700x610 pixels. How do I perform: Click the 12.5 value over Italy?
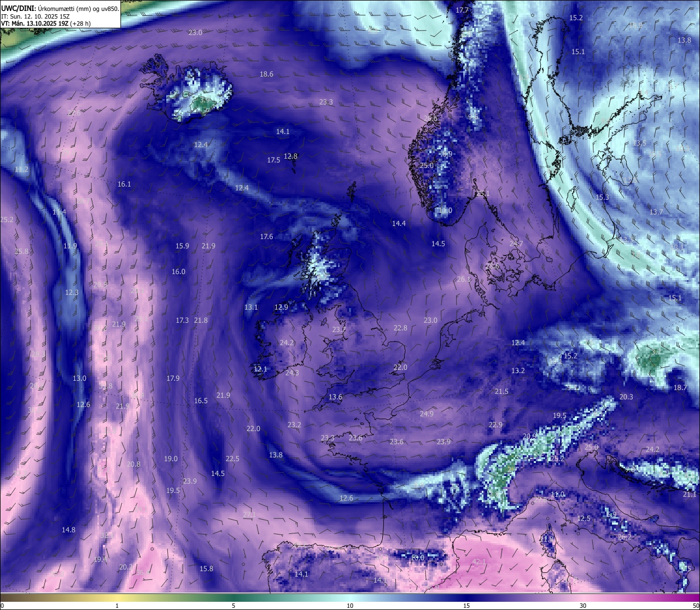click(x=584, y=519)
